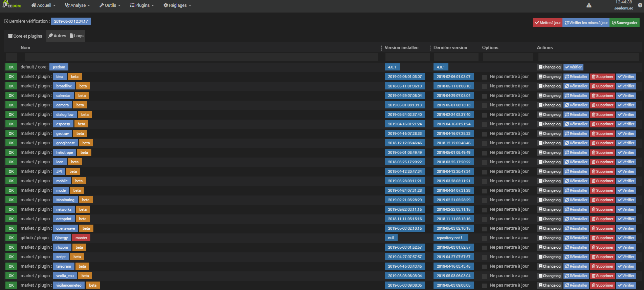The width and height of the screenshot is (644, 290).
Task: Expand the Plugins menu
Action: [142, 5]
